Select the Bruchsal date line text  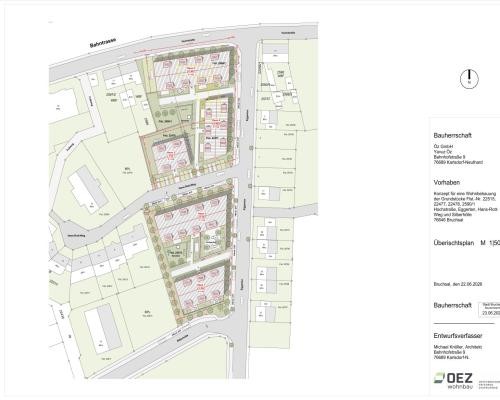458,284
